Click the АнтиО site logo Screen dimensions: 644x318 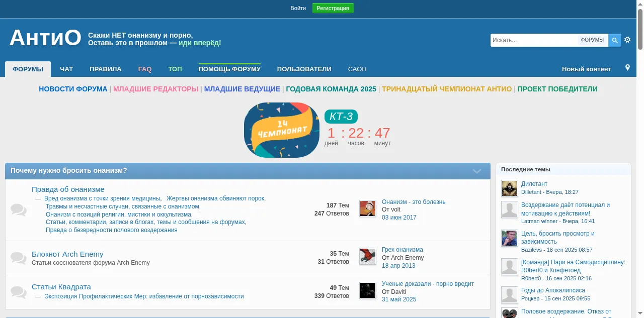[45, 38]
